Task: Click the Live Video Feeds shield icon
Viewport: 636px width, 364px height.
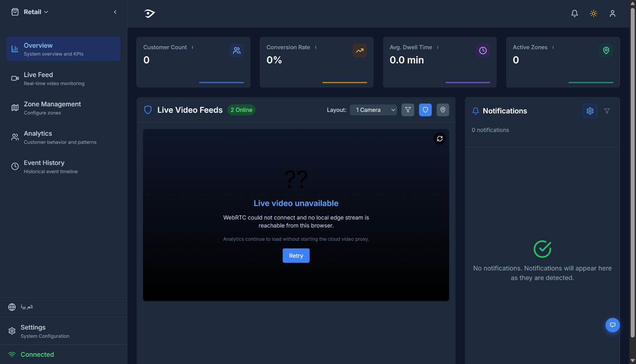Action: (x=148, y=110)
